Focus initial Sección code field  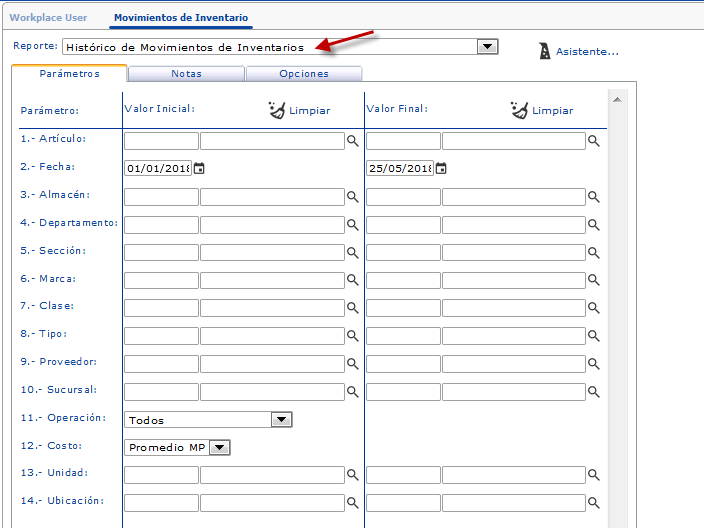161,253
